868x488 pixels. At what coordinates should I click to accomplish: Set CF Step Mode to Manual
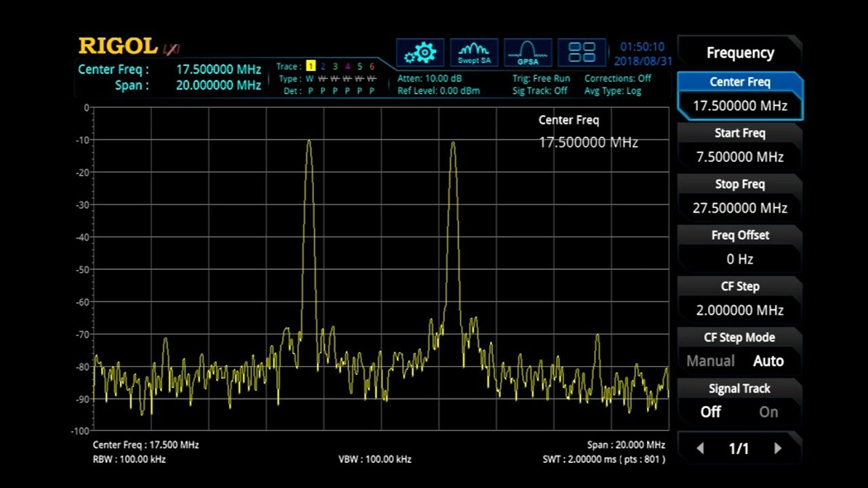710,361
